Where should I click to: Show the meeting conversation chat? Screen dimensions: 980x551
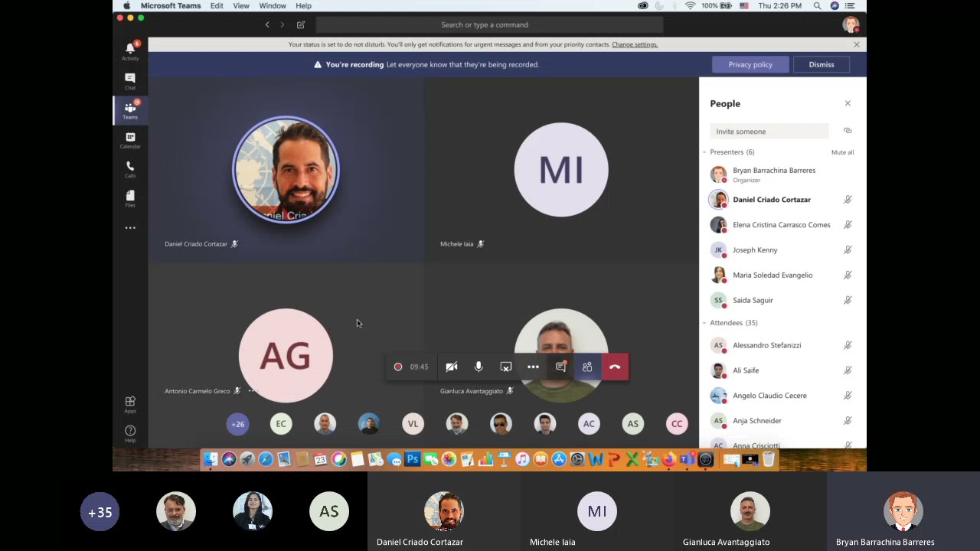(x=560, y=367)
